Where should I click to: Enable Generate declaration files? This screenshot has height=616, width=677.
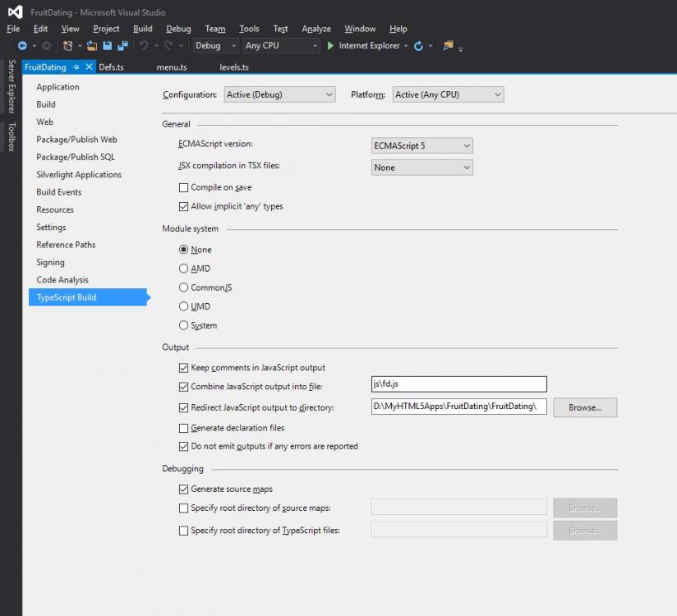click(183, 428)
